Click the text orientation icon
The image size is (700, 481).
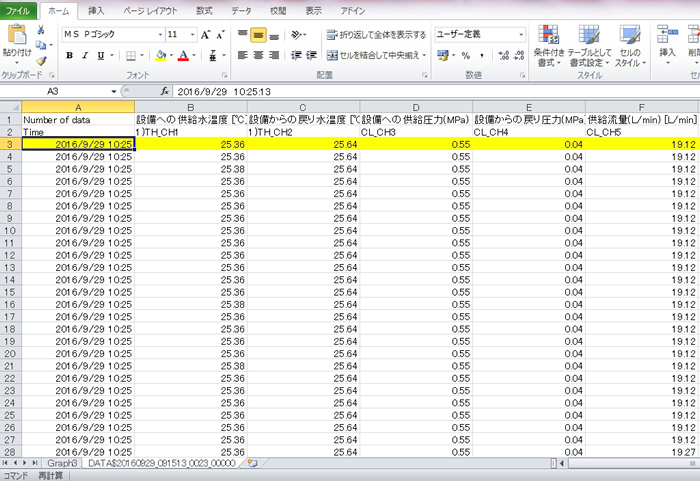297,34
